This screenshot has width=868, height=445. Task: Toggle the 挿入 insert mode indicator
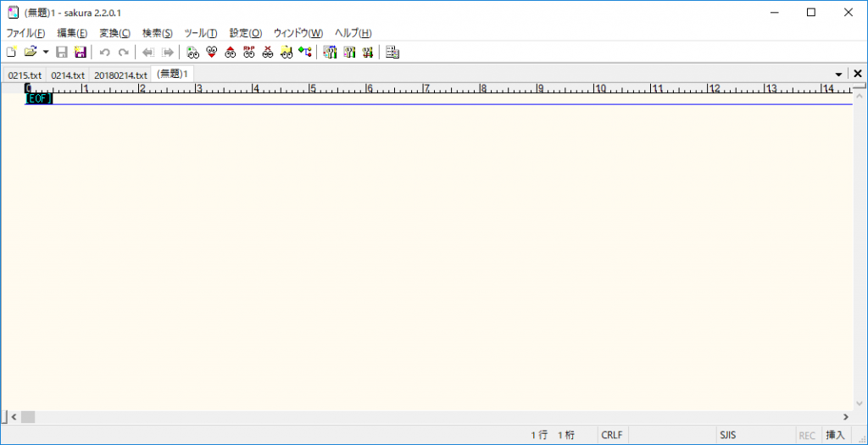(x=835, y=435)
